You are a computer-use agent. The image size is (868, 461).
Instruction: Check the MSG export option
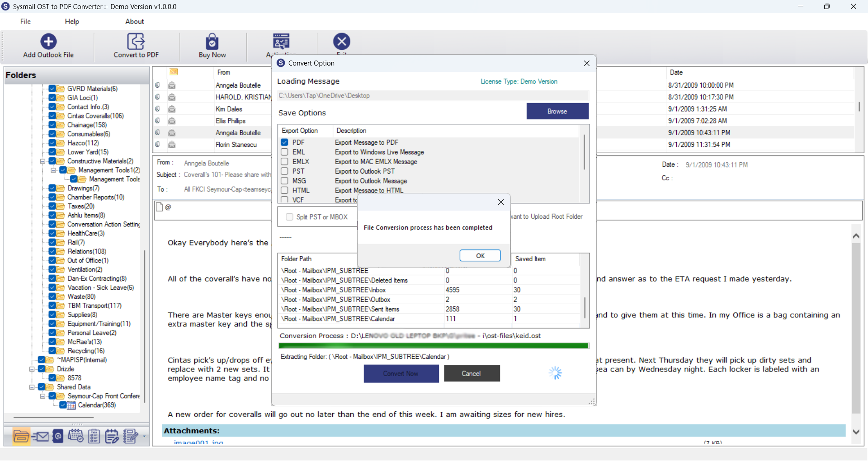click(x=284, y=180)
